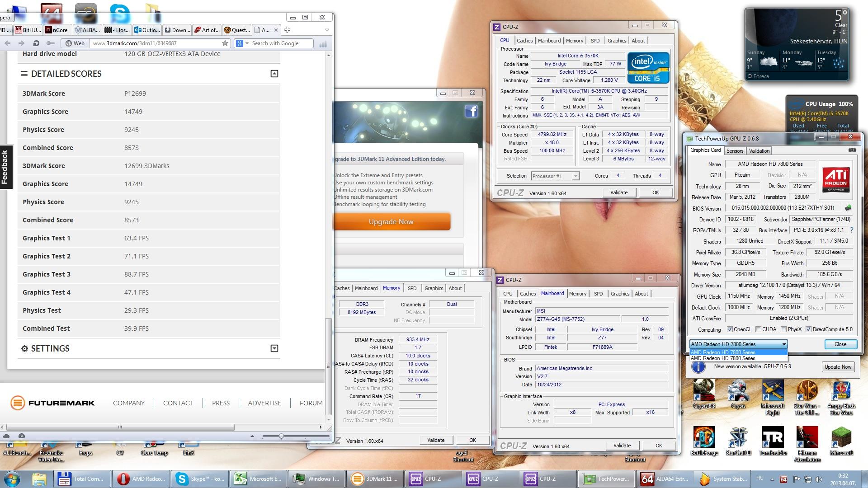Image resolution: width=868 pixels, height=488 pixels.
Task: Click the orange Upgrade Now button
Action: coord(392,222)
